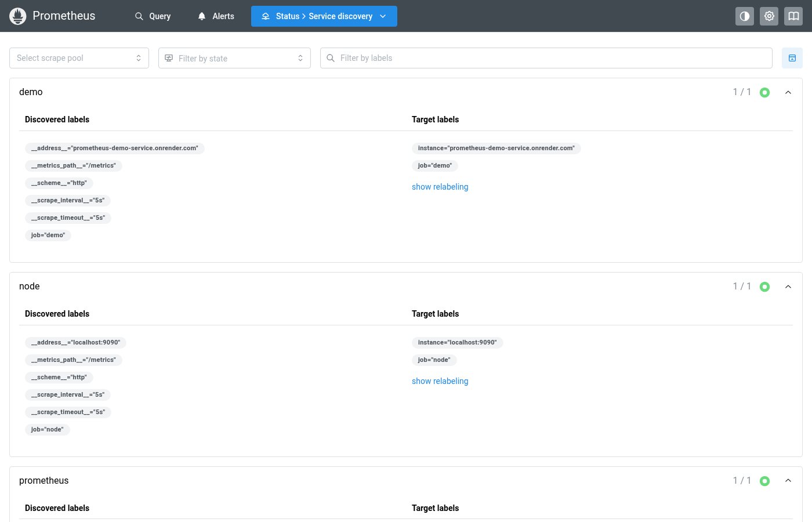Open the Select scrape pool dropdown
The width and height of the screenshot is (812, 522).
(79, 58)
